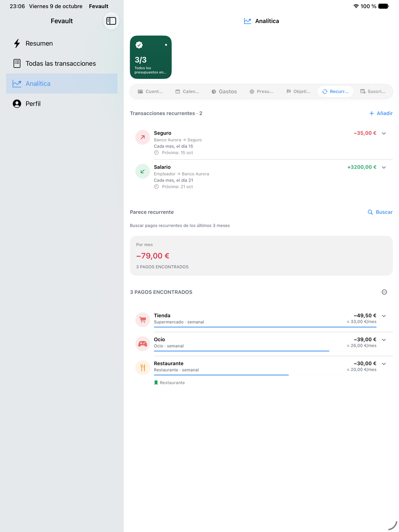Click Buscar to find recurring payments
The width and height of the screenshot is (399, 532).
click(x=380, y=212)
